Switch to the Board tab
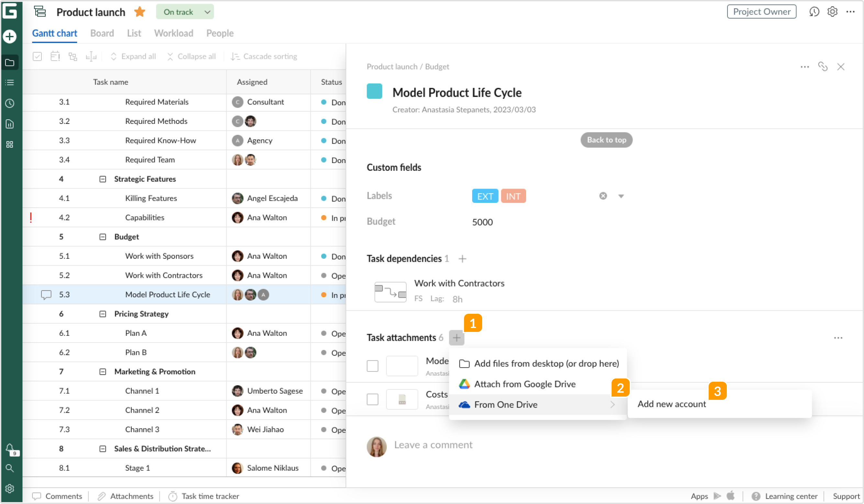The height and width of the screenshot is (504, 864). click(x=102, y=33)
